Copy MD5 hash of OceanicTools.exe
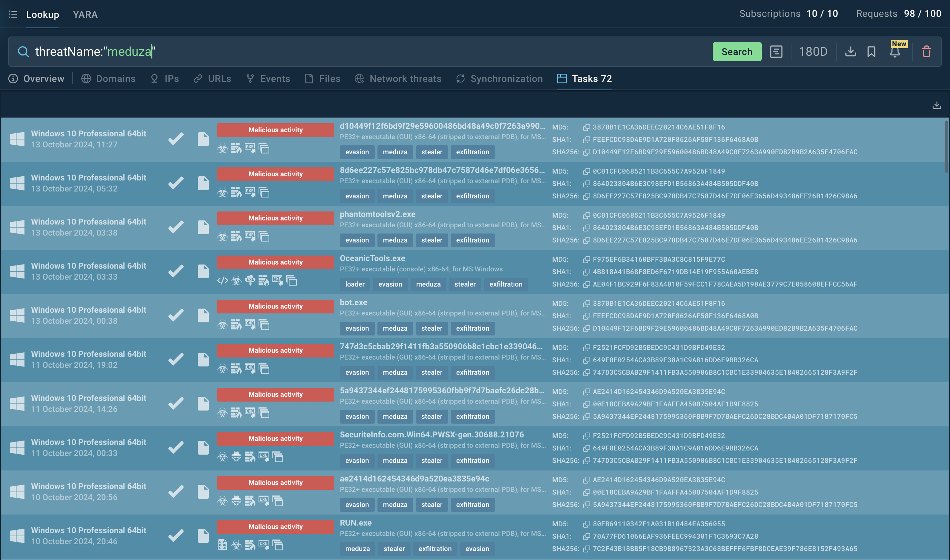This screenshot has height=560, width=950. click(586, 260)
